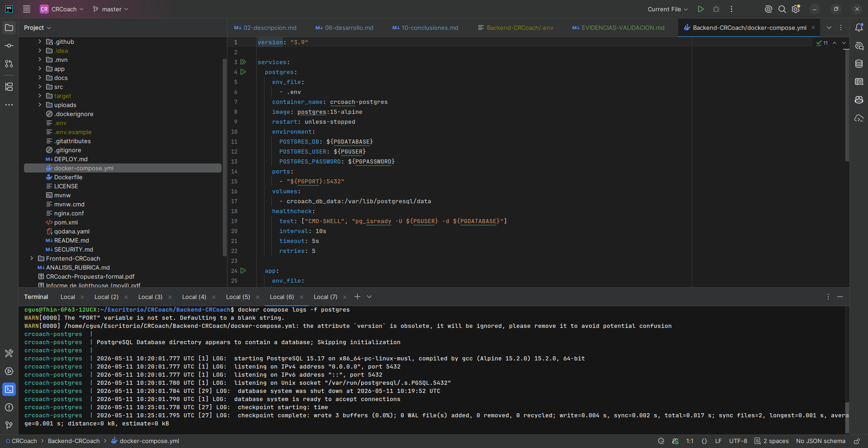868x448 pixels.
Task: Run the current file
Action: click(x=701, y=9)
